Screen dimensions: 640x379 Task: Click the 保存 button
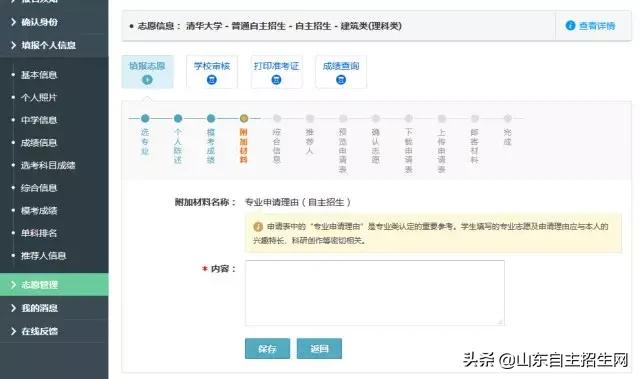267,349
